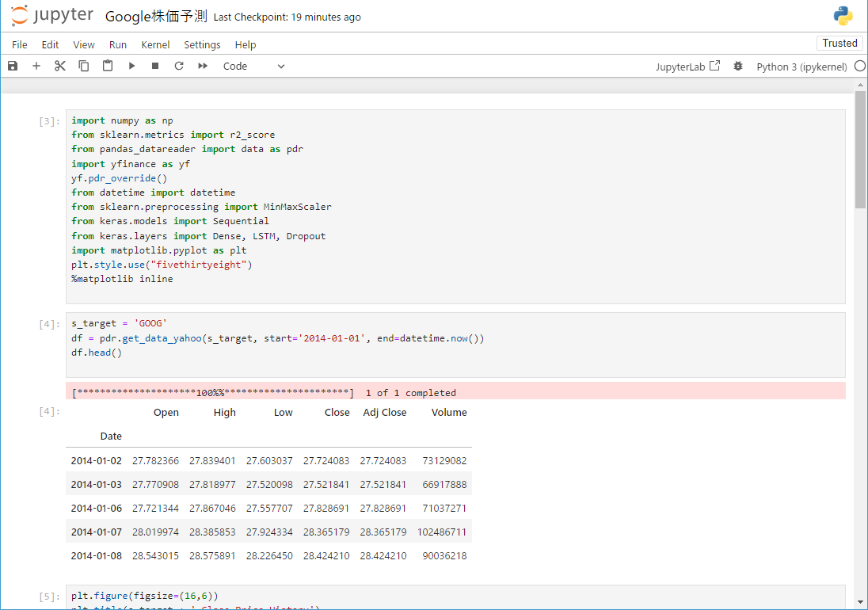Click the Last Checkpoint text
The width and height of the screenshot is (868, 610).
click(287, 17)
